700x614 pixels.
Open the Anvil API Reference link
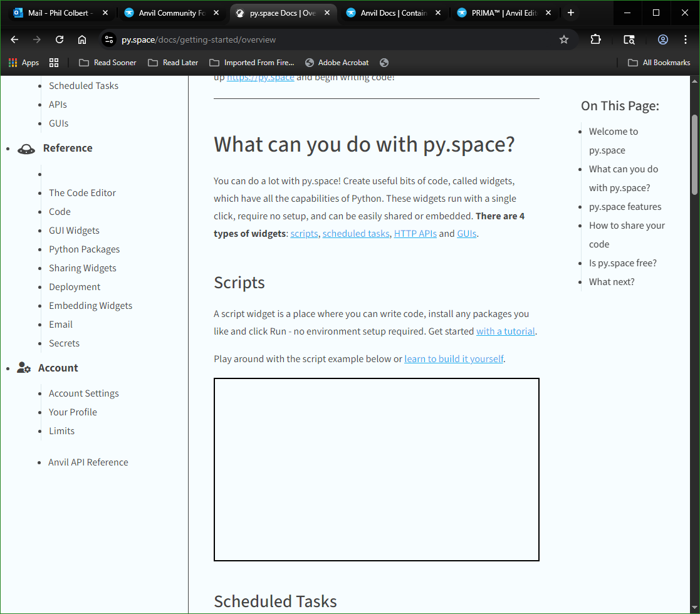pos(88,462)
